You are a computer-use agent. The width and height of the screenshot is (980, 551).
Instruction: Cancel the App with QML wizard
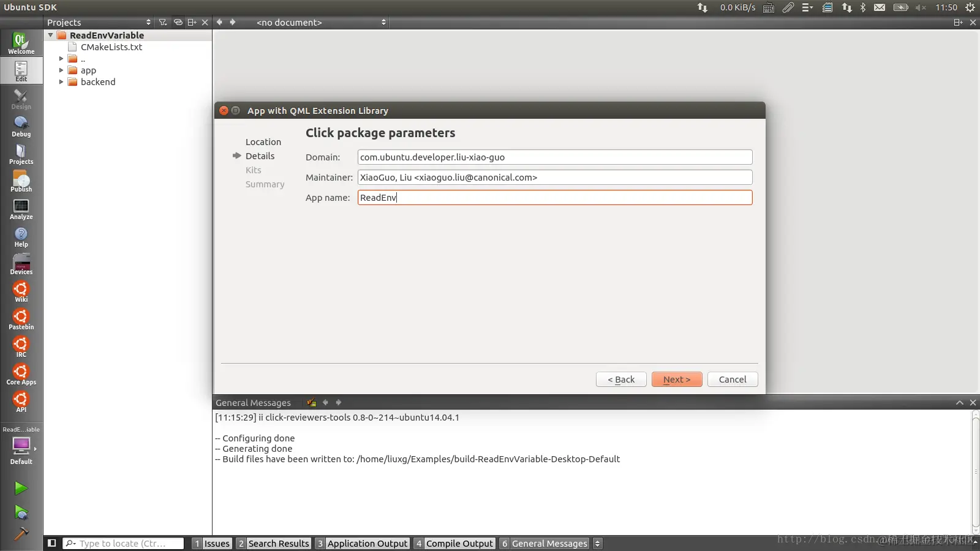(x=733, y=380)
